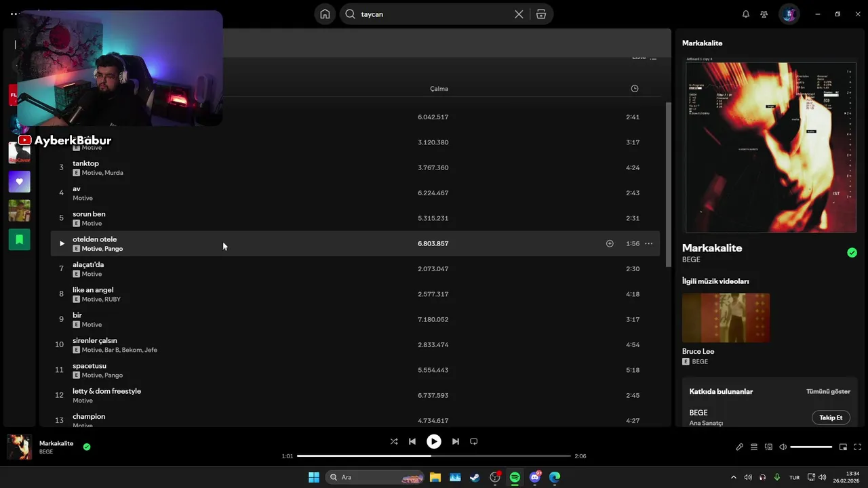Sort tracks by the Çalma column header
The height and width of the screenshot is (488, 868).
click(439, 89)
